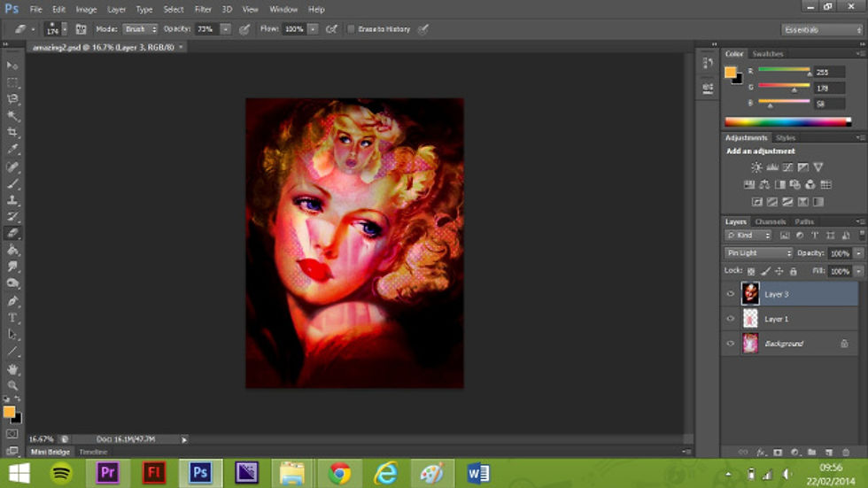
Task: Open the layer Kind filter dropdown
Action: [x=748, y=236]
